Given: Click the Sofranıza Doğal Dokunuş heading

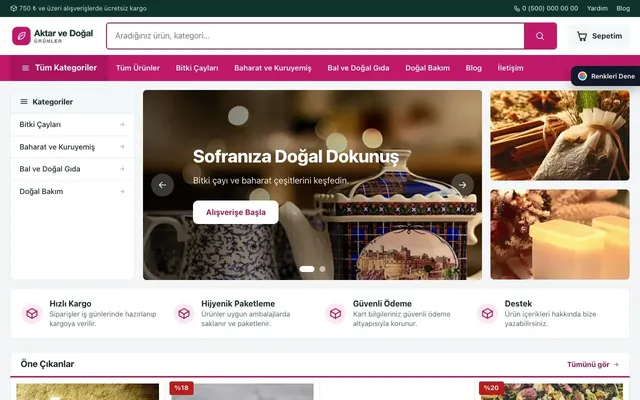Looking at the screenshot, I should [296, 157].
